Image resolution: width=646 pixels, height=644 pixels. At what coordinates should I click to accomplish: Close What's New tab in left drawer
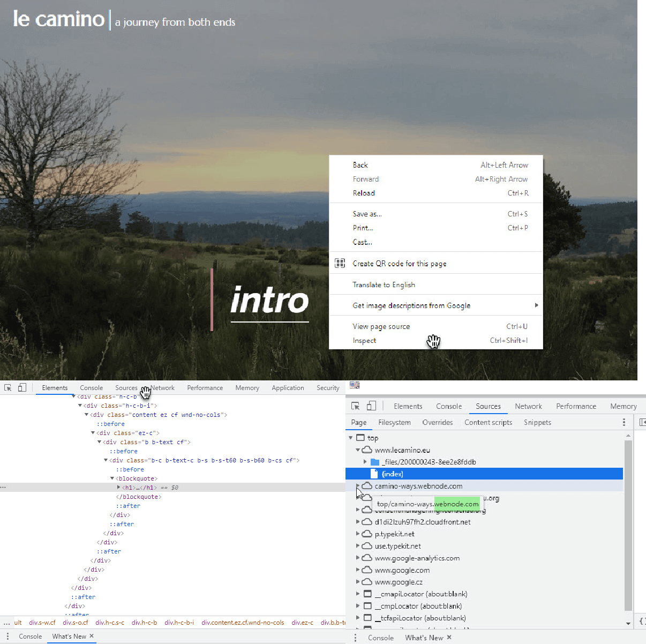[92, 636]
